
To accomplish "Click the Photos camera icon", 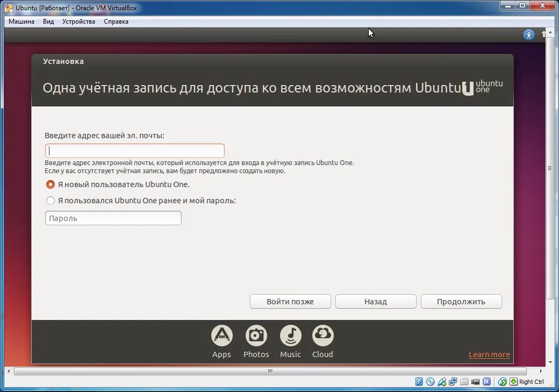I will point(256,336).
